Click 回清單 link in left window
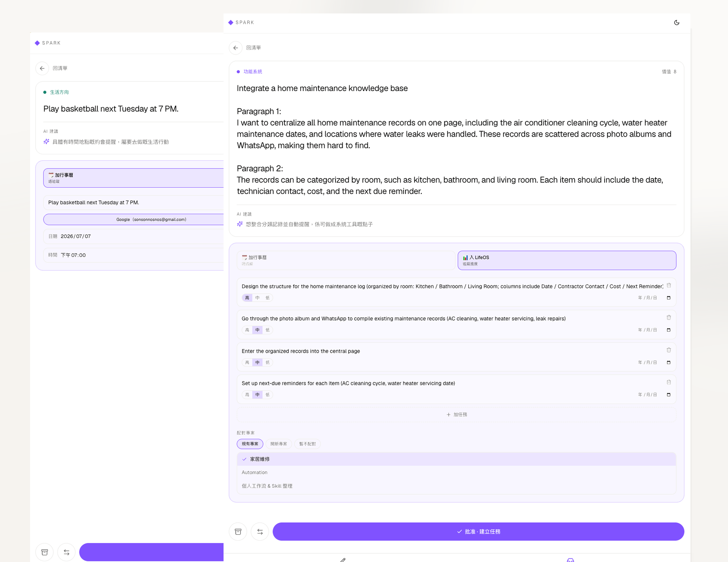Image resolution: width=728 pixels, height=562 pixels. tap(60, 68)
